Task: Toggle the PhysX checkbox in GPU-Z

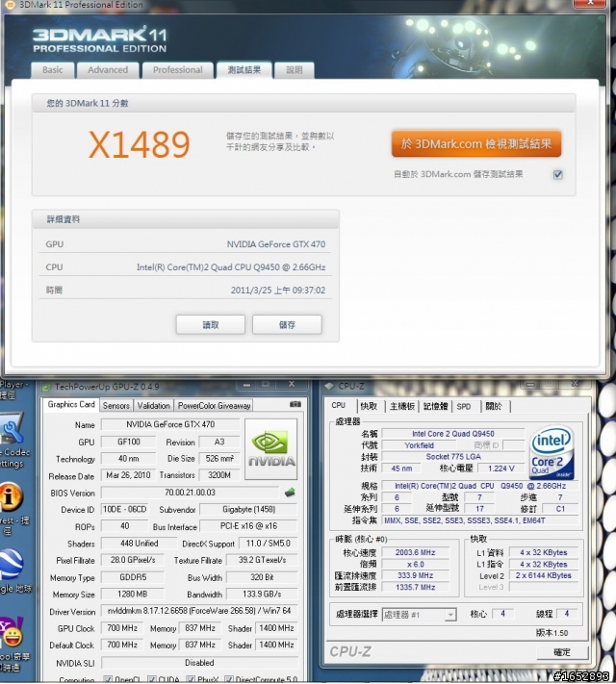Action: 191,679
